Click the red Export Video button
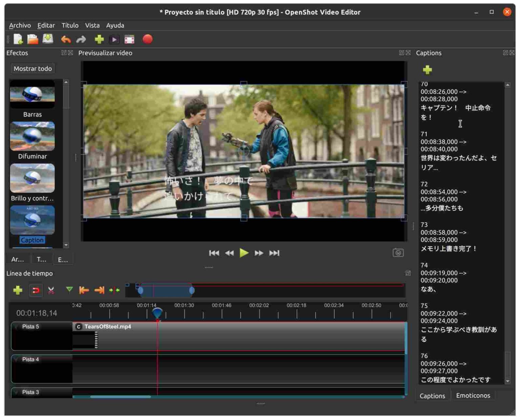Viewport: 520px width, 420px height. click(147, 39)
